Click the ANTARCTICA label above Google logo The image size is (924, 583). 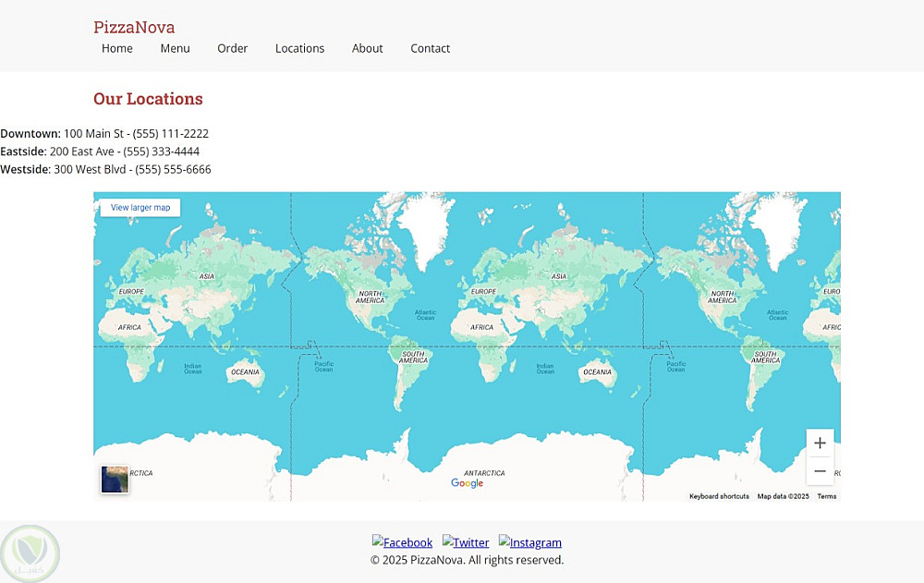coord(484,473)
